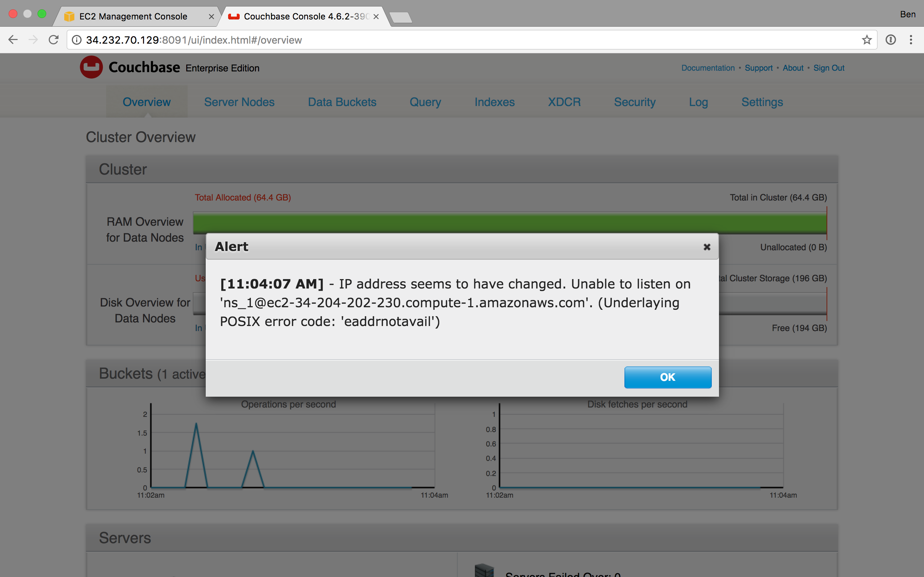The width and height of the screenshot is (924, 577).
Task: Switch to EC2 Management Console tab
Action: click(133, 17)
